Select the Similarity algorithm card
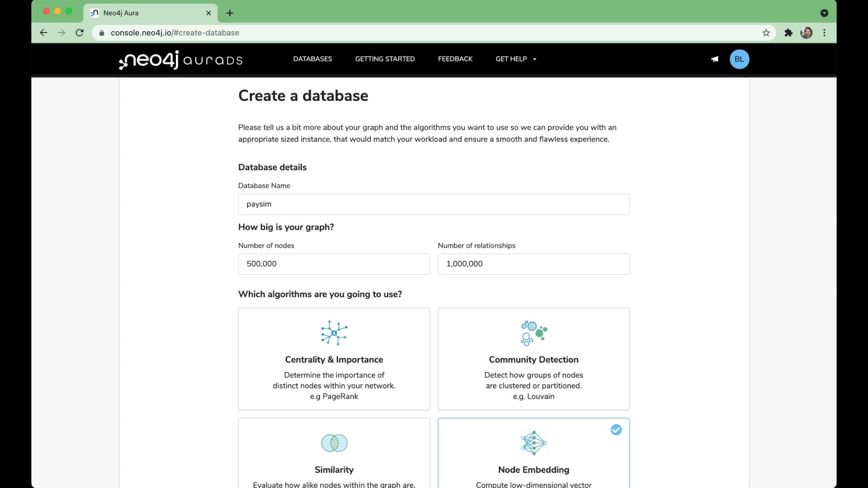 334,453
